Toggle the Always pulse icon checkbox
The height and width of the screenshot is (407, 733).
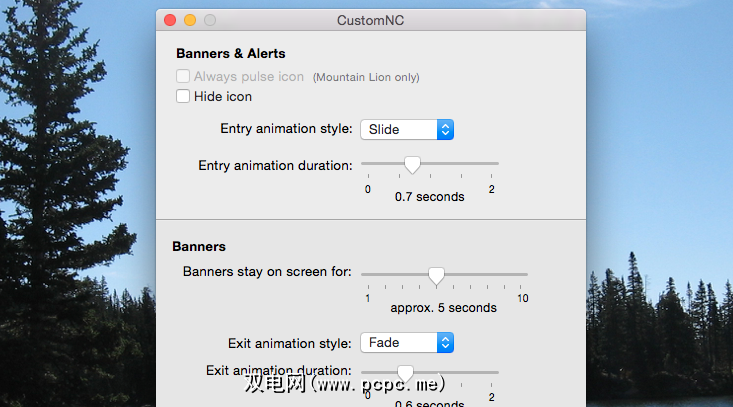click(183, 77)
